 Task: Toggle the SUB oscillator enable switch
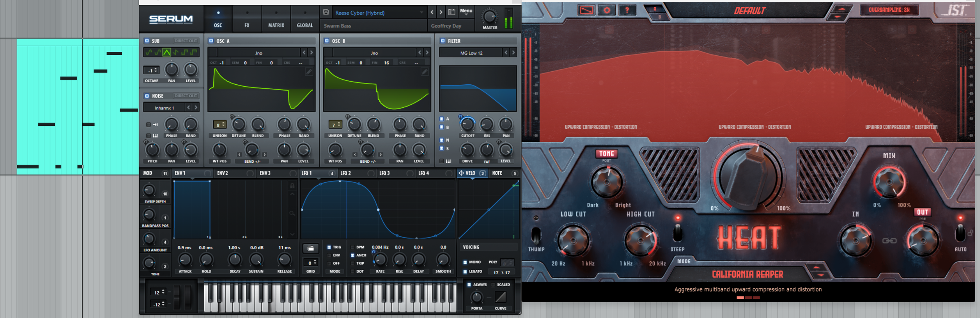pyautogui.click(x=147, y=41)
